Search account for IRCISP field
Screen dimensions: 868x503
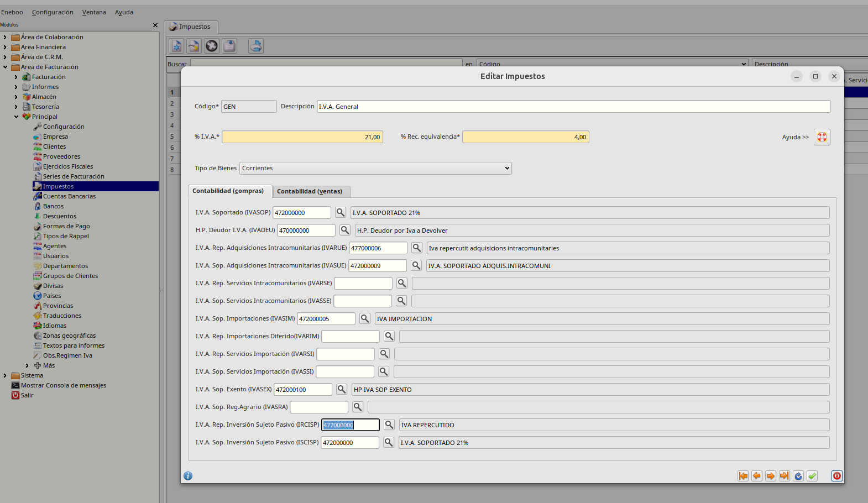(389, 425)
